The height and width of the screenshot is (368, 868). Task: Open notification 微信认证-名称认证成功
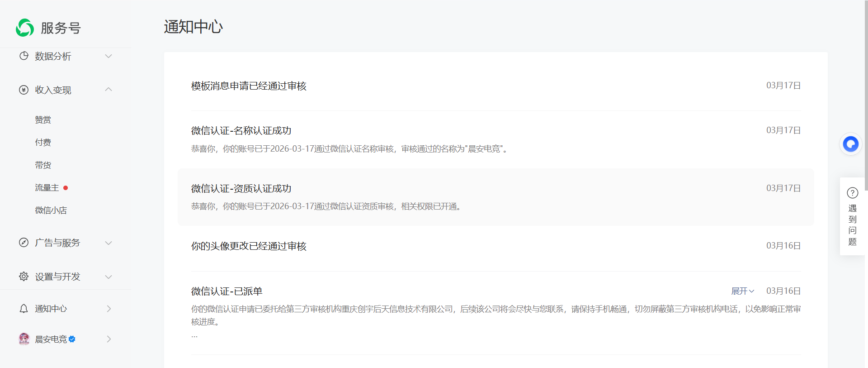pyautogui.click(x=241, y=131)
